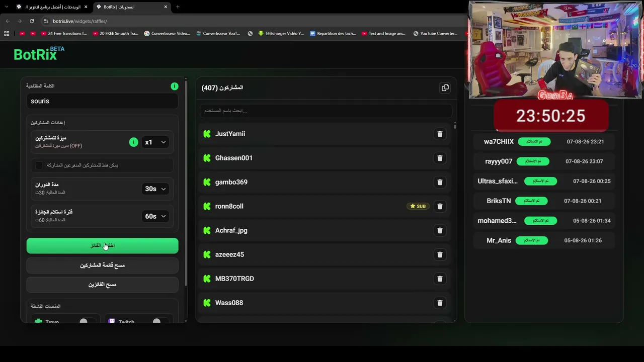644x362 pixels.
Task: Copy the participants list with copy icon
Action: [445, 87]
